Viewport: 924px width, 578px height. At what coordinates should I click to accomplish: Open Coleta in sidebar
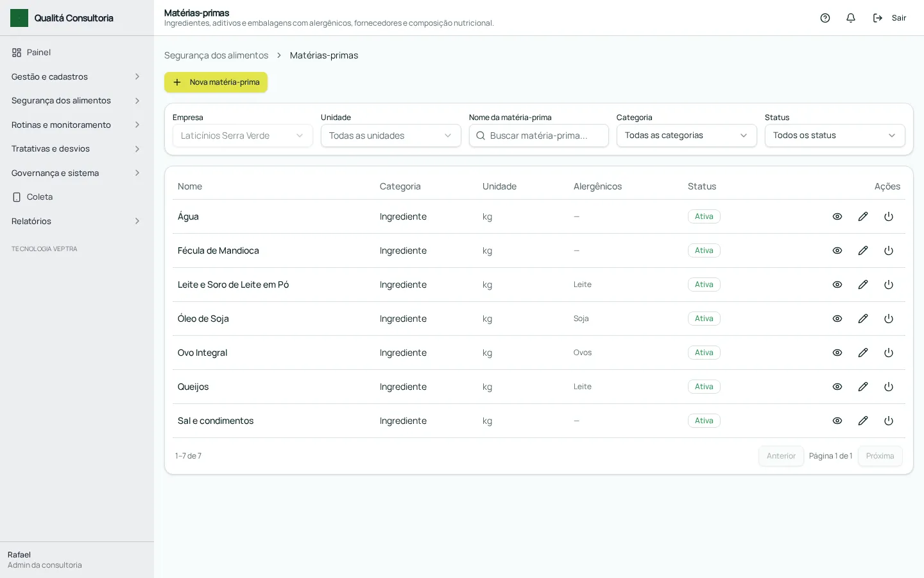76,197
